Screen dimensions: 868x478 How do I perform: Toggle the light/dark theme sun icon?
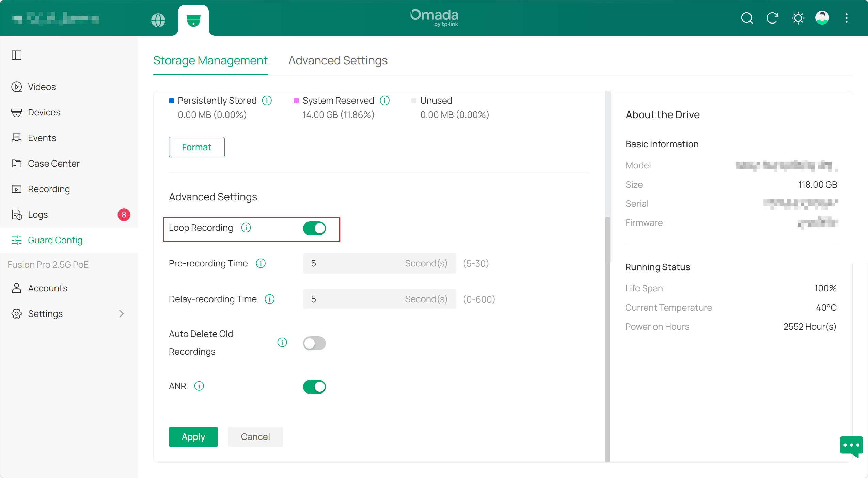click(798, 18)
